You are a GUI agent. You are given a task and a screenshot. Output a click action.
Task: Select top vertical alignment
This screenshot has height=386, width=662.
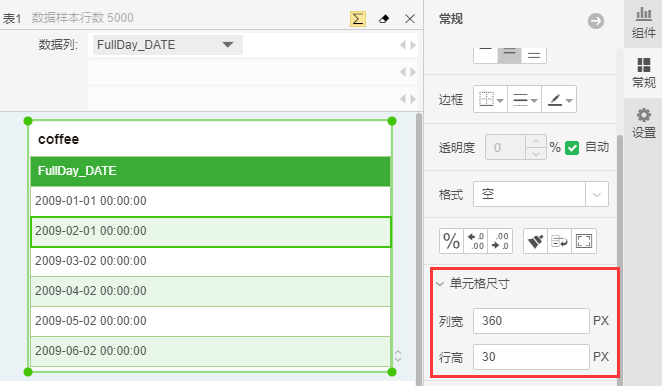(486, 54)
